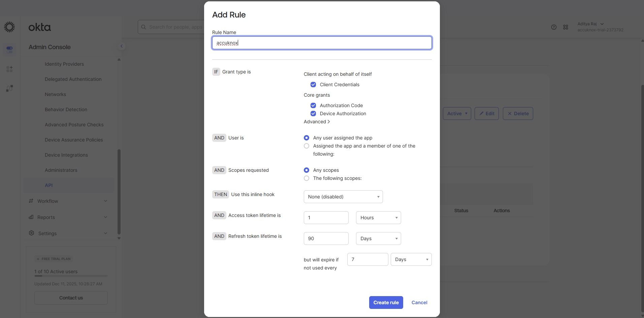Click the Create rule button
Image resolution: width=644 pixels, height=318 pixels.
386,303
